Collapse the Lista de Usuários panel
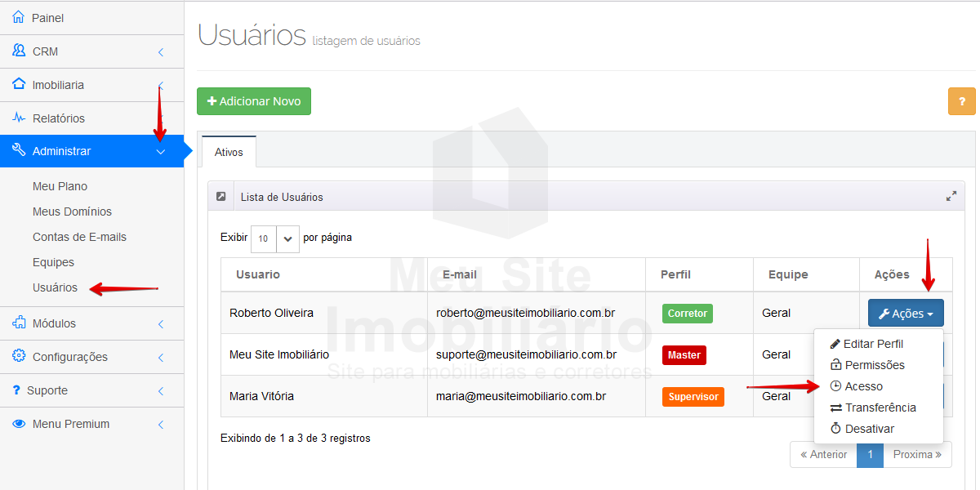Image resolution: width=980 pixels, height=490 pixels. [x=220, y=196]
